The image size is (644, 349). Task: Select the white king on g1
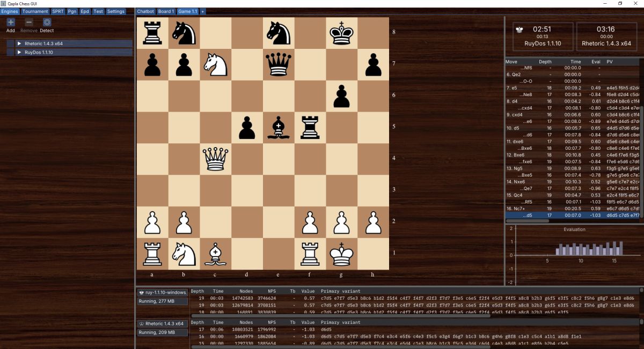tap(341, 253)
